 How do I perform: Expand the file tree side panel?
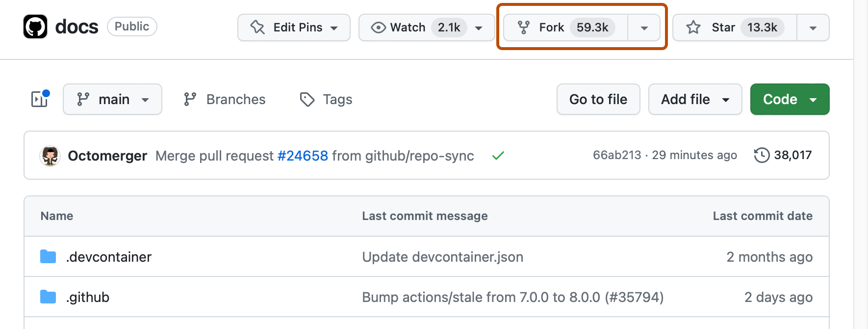coord(40,99)
